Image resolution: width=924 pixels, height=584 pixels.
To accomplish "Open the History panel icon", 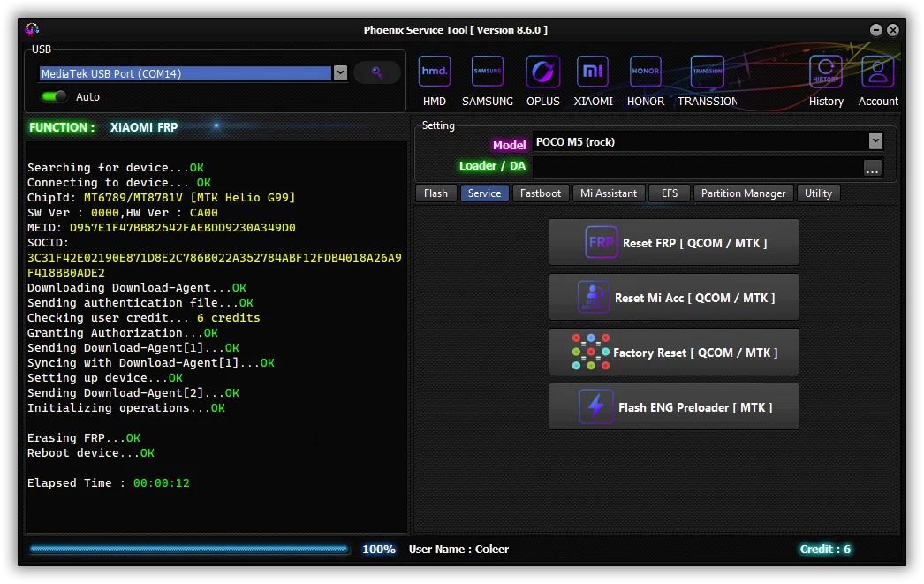I will click(826, 72).
